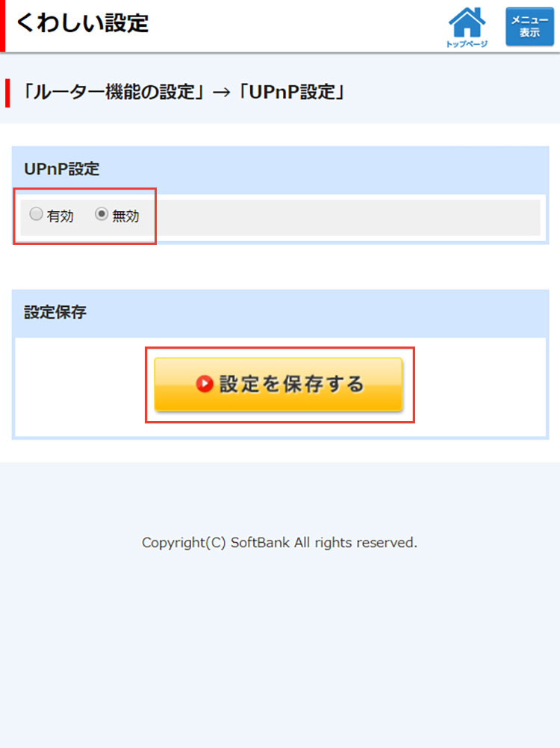The image size is (560, 748).
Task: Click the 「UPnP設定」 breadcrumb text
Action: pyautogui.click(x=291, y=92)
